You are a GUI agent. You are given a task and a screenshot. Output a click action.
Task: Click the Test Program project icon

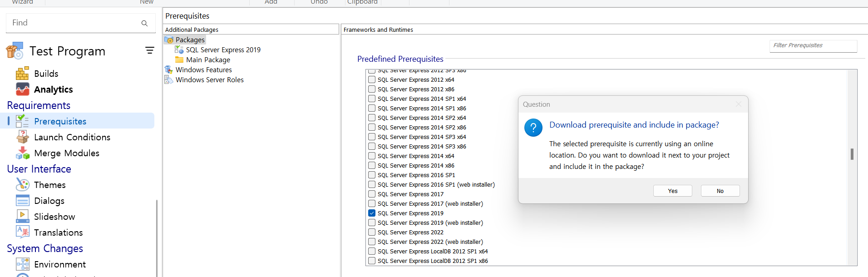15,51
